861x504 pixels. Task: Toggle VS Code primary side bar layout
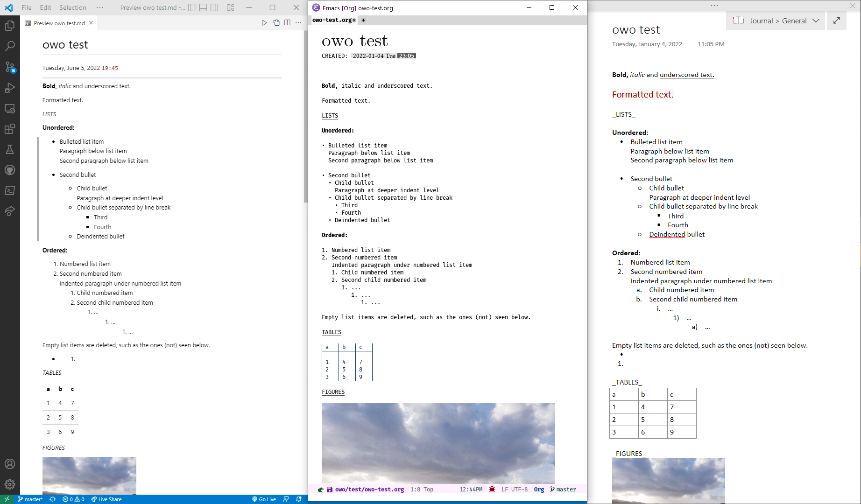[192, 7]
